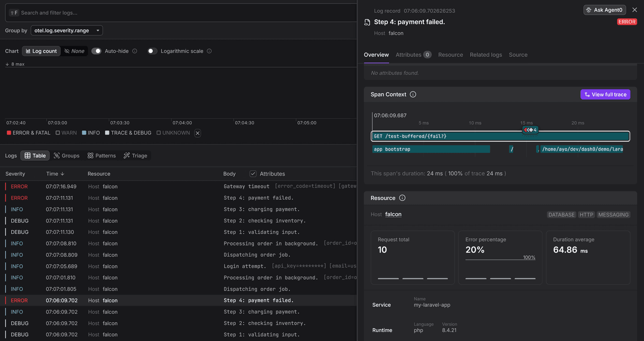Open the Source tab
Screen dimensions: 644x341
(518, 55)
